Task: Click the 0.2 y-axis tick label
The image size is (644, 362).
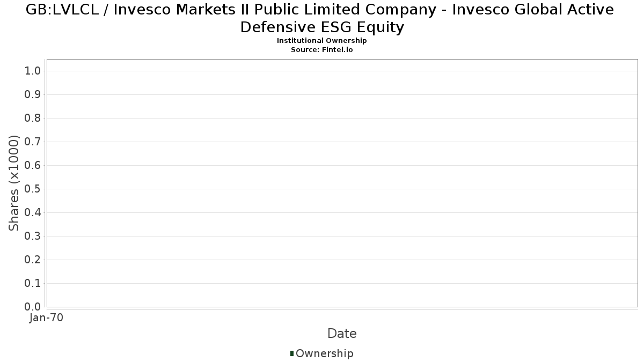Action: coord(33,260)
